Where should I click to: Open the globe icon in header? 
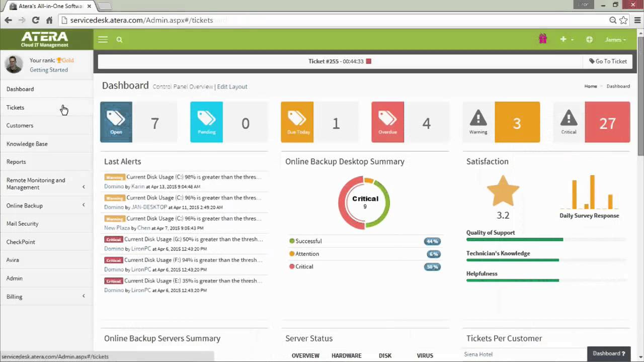tap(589, 40)
